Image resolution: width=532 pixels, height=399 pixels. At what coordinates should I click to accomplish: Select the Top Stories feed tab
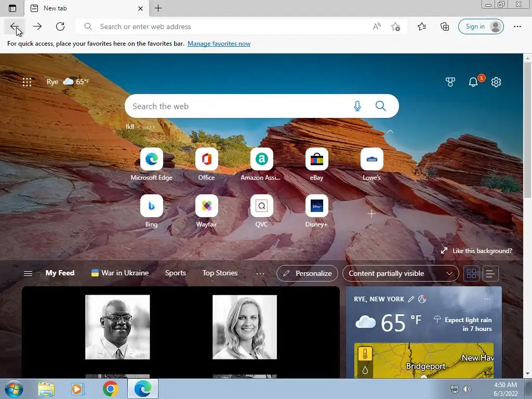pos(220,273)
